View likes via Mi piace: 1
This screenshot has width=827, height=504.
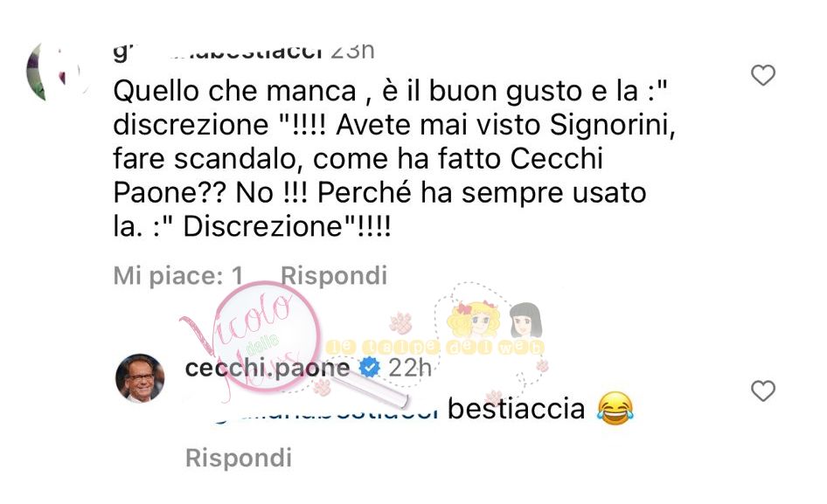click(x=178, y=275)
